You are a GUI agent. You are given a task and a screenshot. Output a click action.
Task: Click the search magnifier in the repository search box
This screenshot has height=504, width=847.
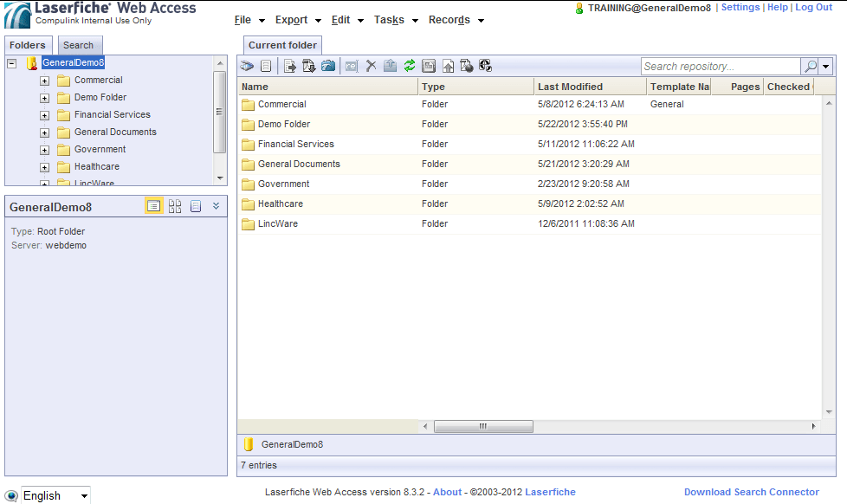tap(811, 65)
